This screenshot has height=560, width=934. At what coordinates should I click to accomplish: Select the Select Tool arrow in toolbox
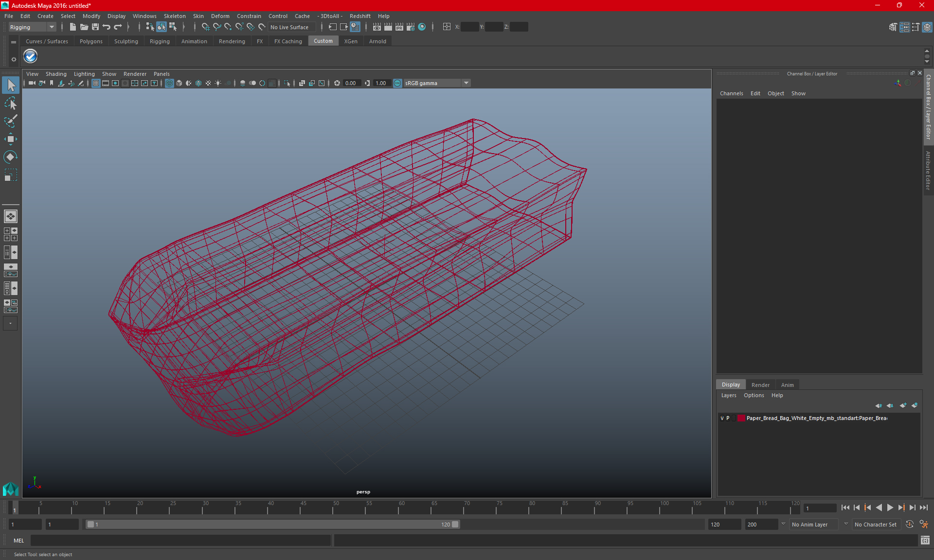tap(11, 86)
